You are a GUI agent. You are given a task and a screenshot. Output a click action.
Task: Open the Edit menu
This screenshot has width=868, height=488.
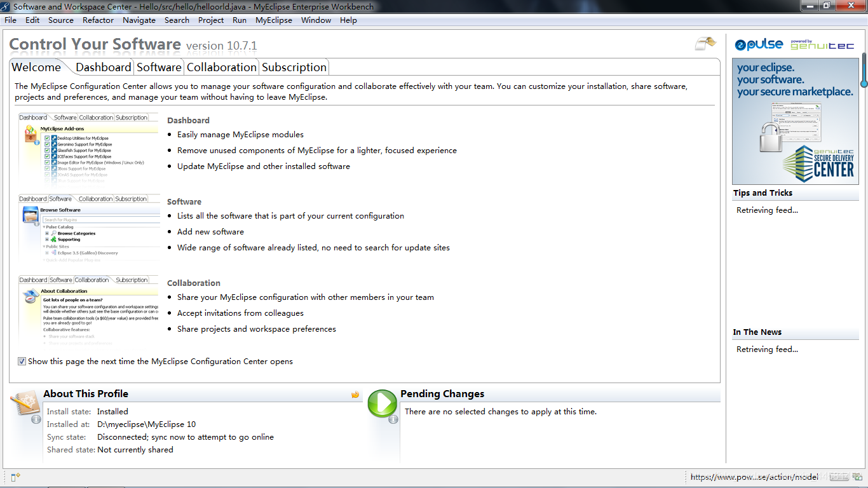pos(32,20)
